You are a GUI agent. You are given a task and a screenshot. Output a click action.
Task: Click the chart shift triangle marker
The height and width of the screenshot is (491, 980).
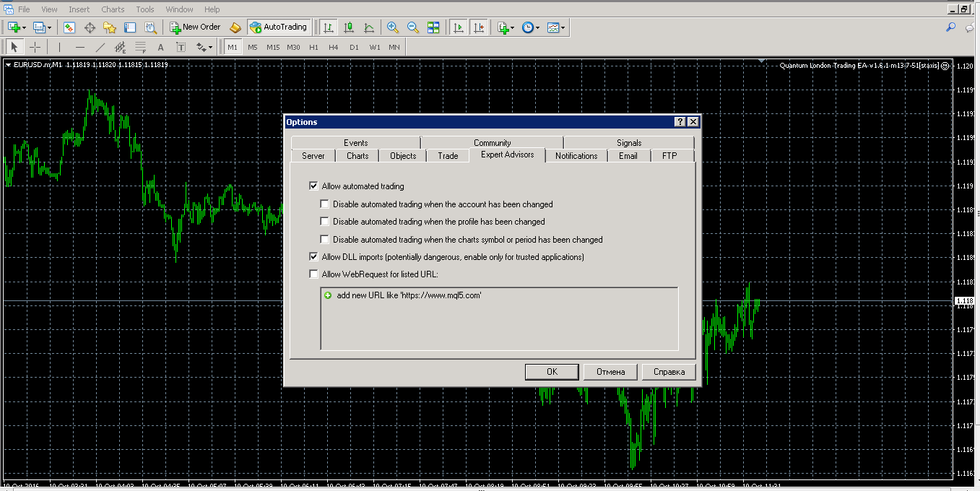762,61
